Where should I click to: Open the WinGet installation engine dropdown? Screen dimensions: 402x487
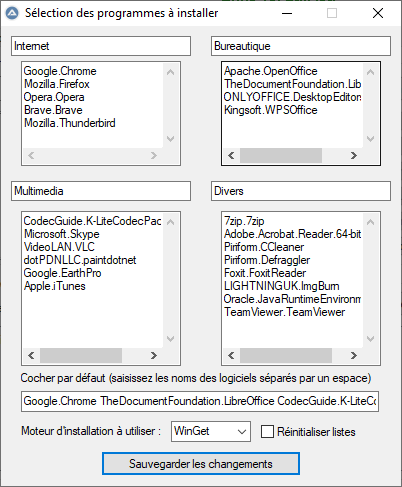(x=211, y=431)
